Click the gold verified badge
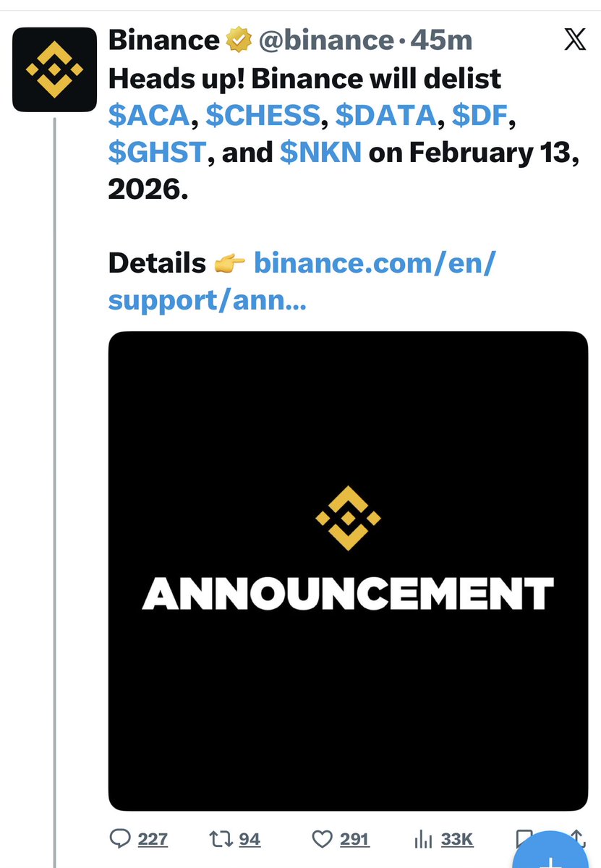 (x=238, y=41)
